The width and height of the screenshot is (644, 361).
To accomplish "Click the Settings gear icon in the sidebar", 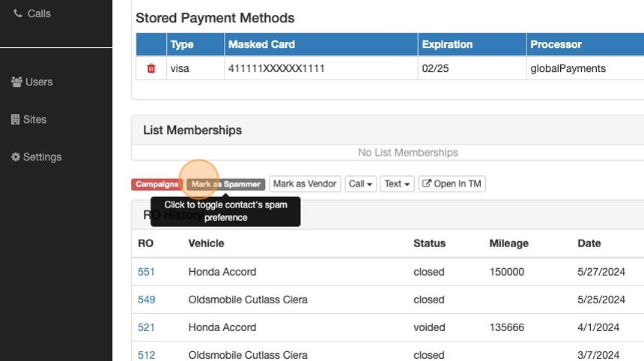I will pos(15,157).
